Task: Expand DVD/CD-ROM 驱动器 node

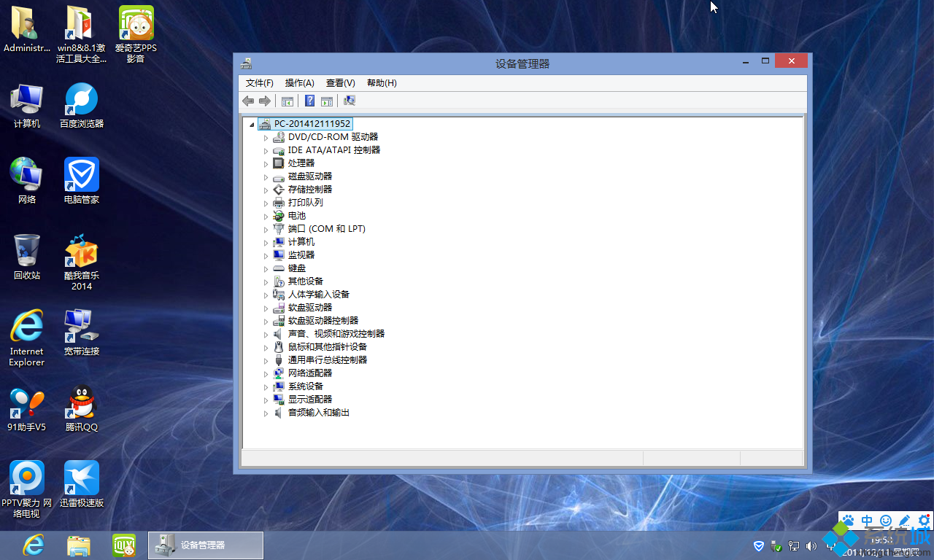Action: coord(266,138)
